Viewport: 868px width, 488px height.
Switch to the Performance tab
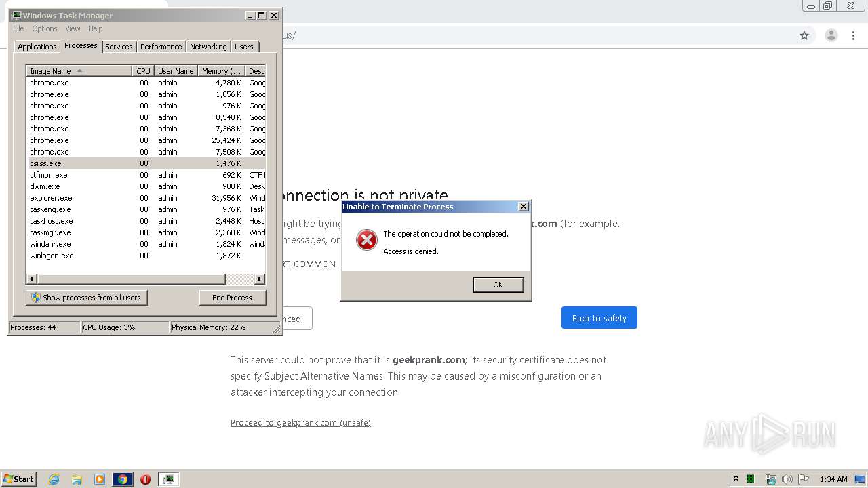point(161,47)
